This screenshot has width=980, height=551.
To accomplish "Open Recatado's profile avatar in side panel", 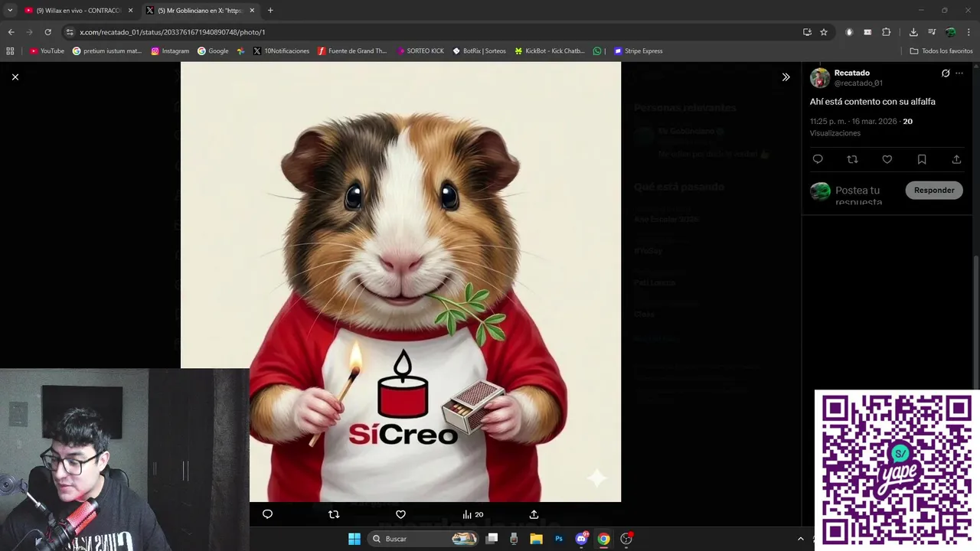I will pyautogui.click(x=820, y=77).
